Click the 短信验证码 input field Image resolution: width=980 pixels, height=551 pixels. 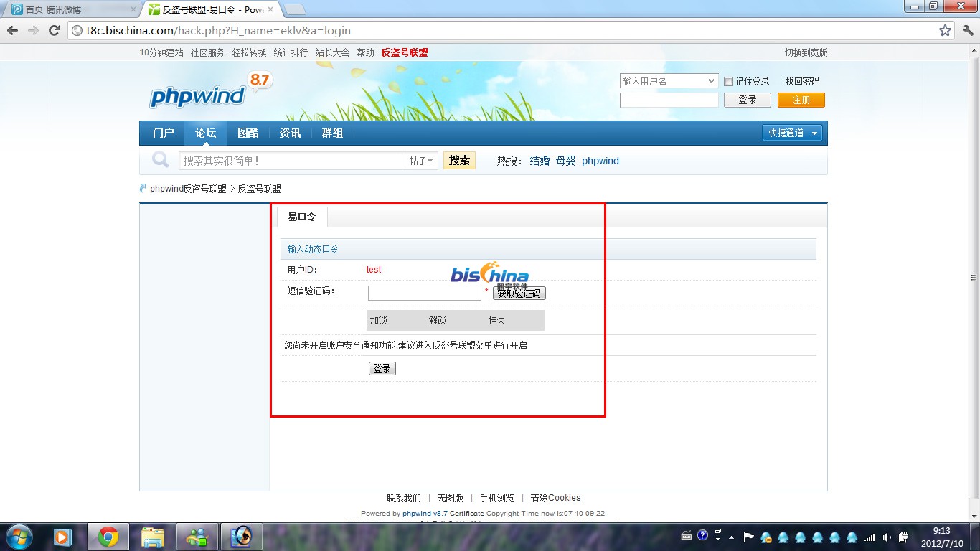pos(425,293)
